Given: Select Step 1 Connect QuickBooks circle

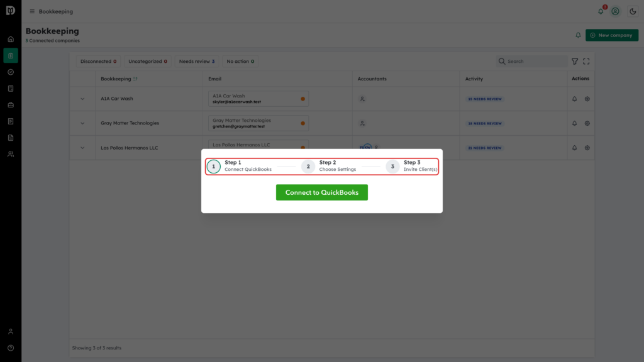Looking at the screenshot, I should click(x=214, y=166).
